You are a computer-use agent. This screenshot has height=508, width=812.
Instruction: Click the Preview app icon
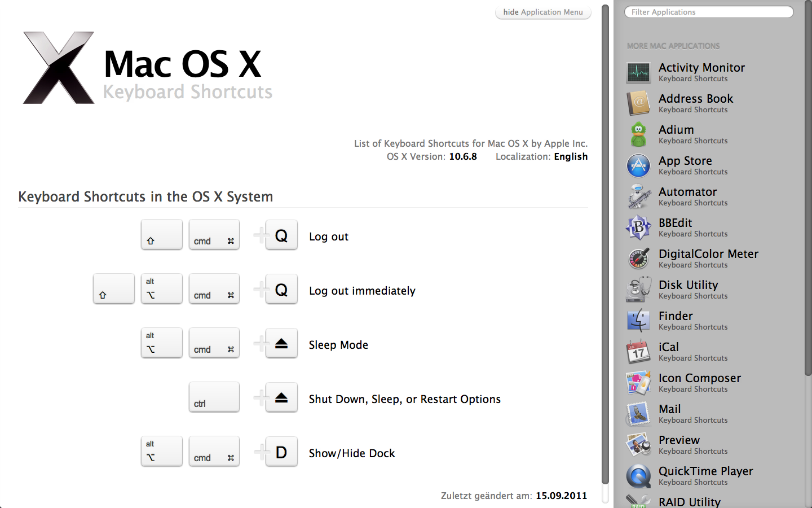pyautogui.click(x=638, y=445)
